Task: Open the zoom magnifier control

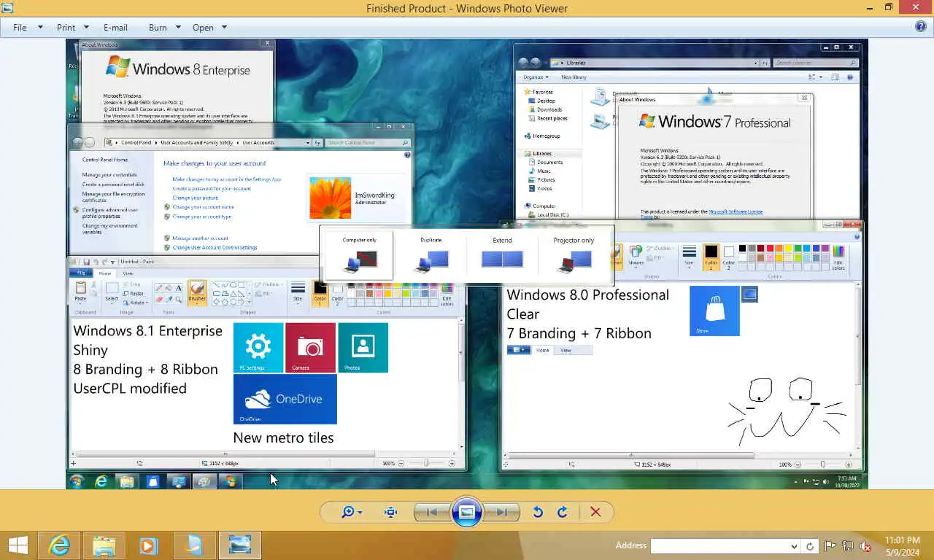Action: (352, 512)
